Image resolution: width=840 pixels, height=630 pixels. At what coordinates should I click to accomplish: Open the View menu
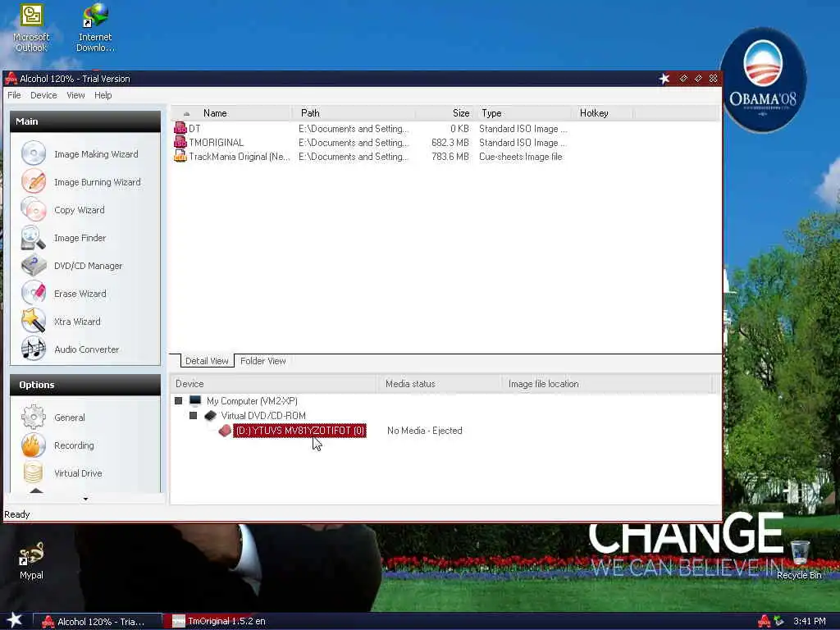coord(75,95)
